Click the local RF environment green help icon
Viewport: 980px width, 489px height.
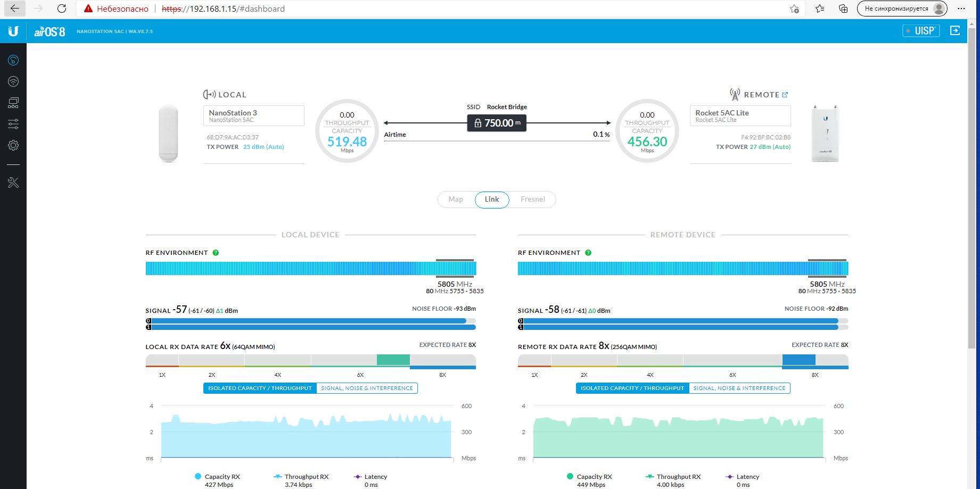(x=216, y=253)
